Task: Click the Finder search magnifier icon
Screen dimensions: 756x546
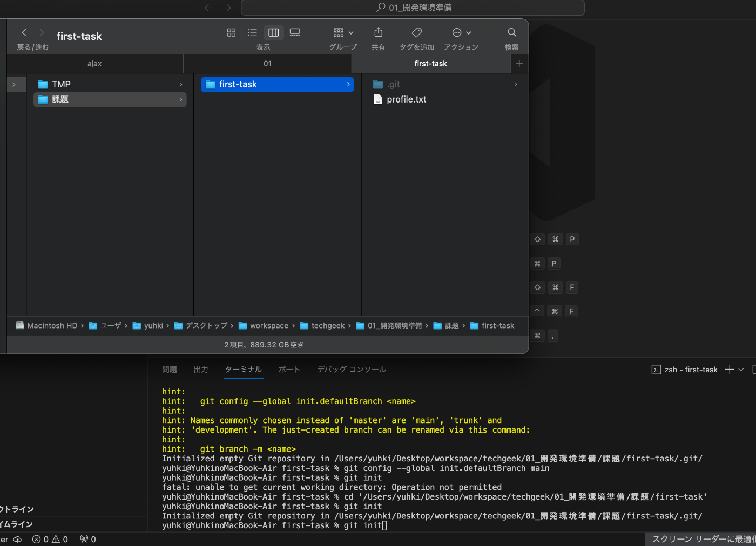Action: pos(512,32)
